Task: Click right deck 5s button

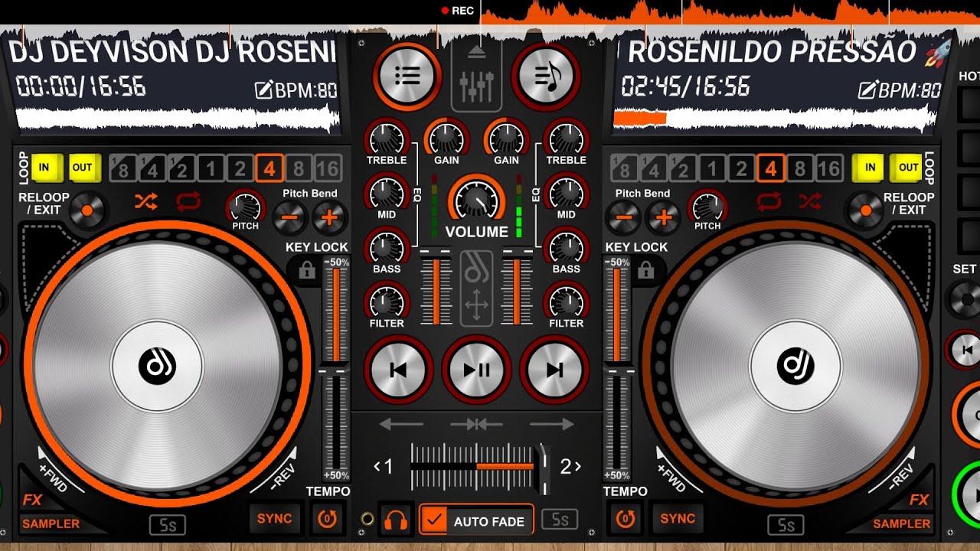Action: [786, 525]
